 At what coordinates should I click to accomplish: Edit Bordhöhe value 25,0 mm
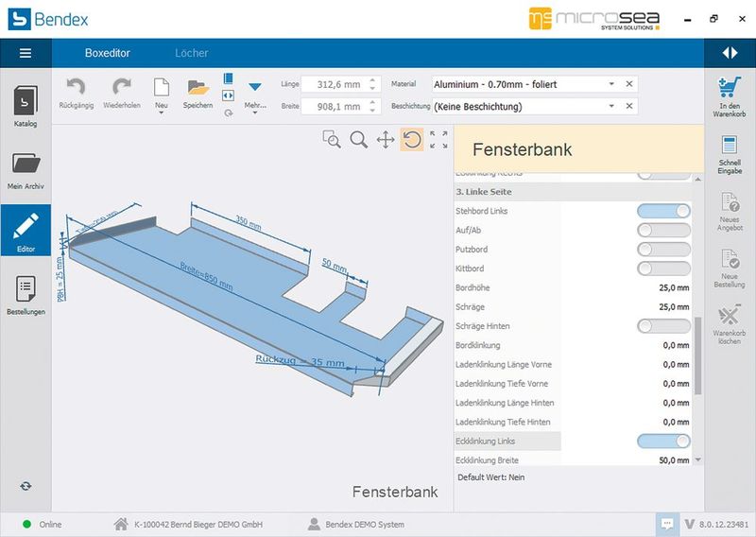(x=674, y=288)
